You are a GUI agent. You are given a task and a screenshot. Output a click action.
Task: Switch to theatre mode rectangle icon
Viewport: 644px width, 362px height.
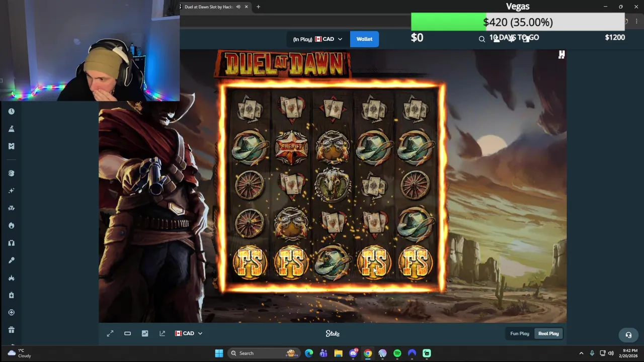(127, 333)
